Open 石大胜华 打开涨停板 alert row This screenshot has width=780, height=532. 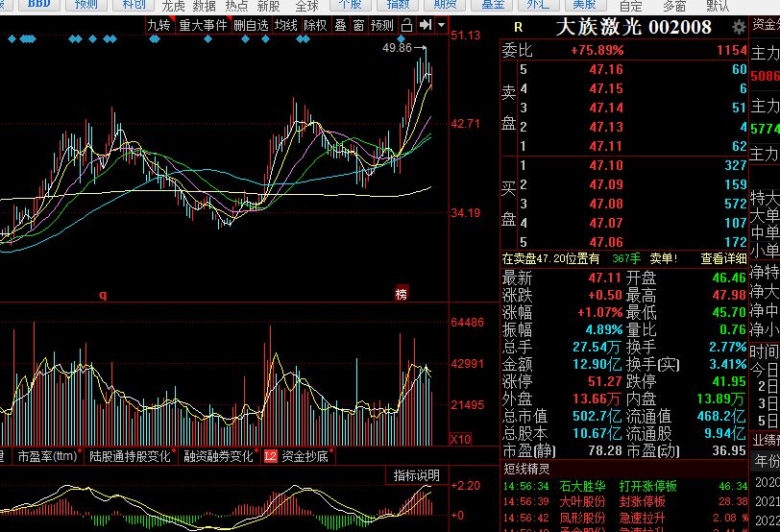pyautogui.click(x=624, y=486)
